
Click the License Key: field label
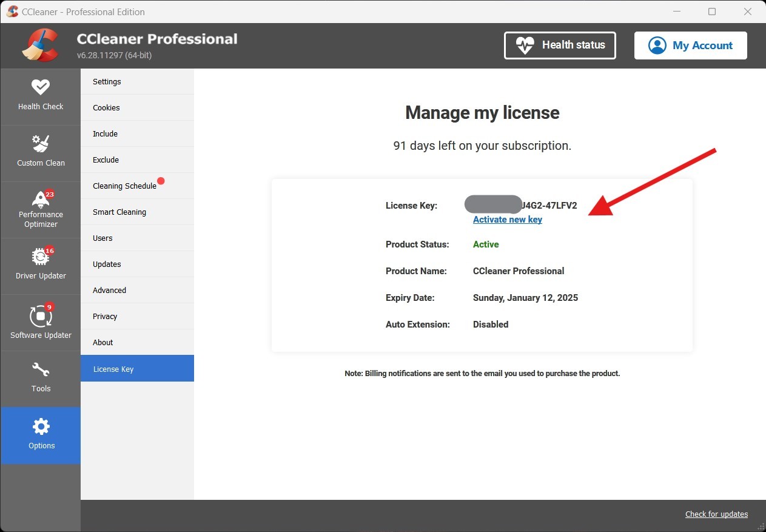(x=411, y=206)
